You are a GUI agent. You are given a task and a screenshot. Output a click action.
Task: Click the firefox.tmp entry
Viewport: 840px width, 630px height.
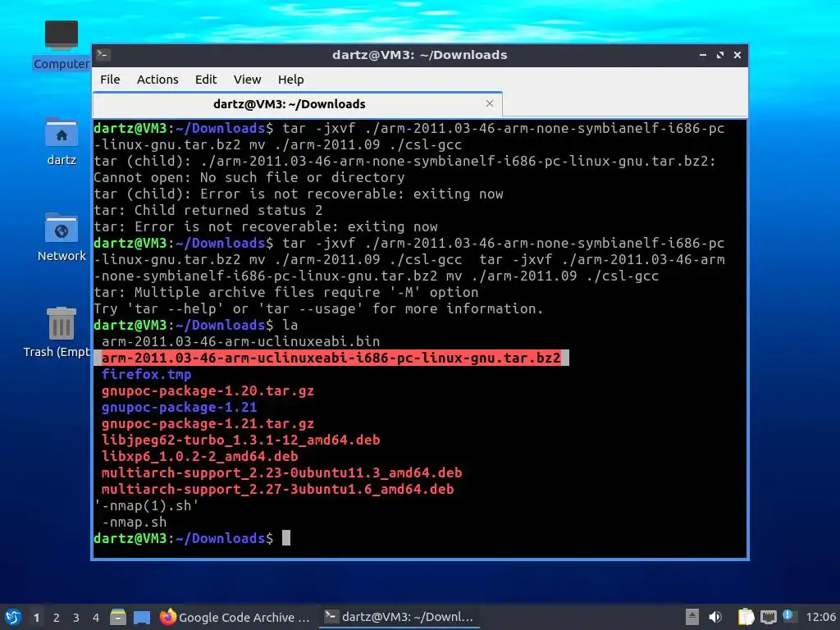[x=146, y=374]
